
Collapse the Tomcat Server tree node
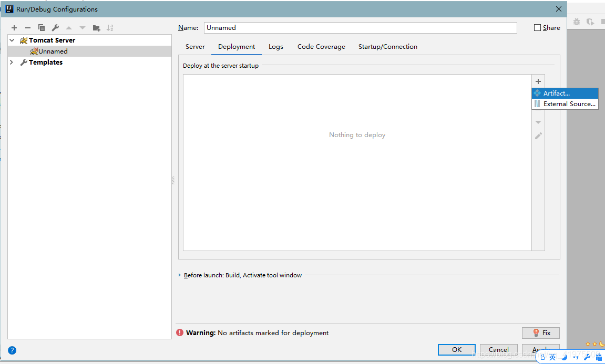(x=12, y=40)
